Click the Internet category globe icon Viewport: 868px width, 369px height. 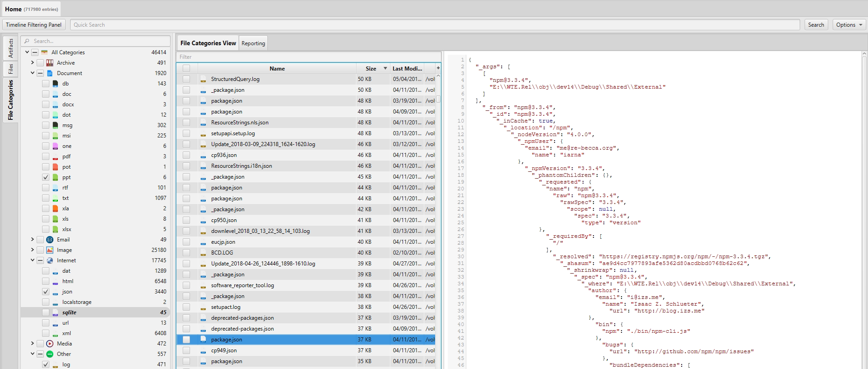tap(50, 260)
